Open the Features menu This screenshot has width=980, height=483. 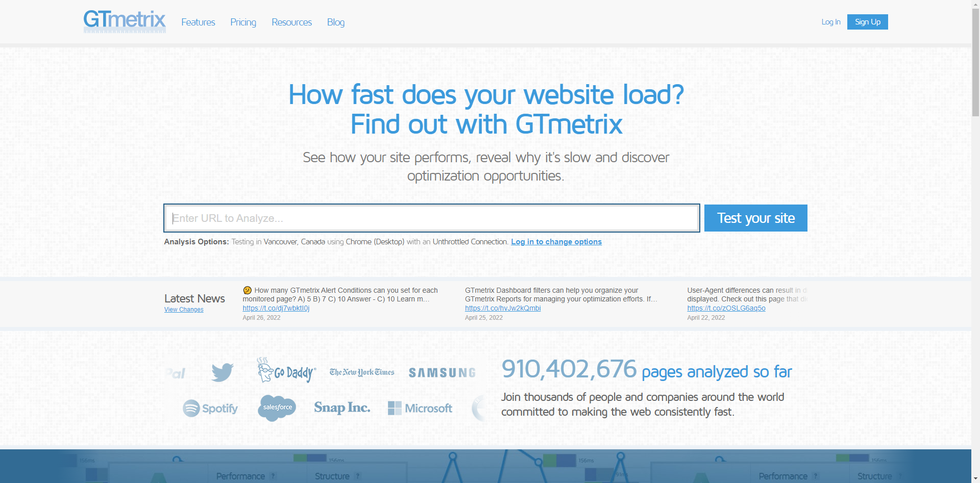tap(198, 22)
